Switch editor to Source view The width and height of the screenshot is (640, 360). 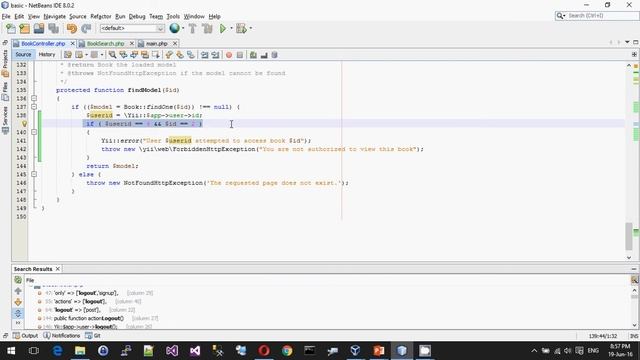(x=23, y=54)
